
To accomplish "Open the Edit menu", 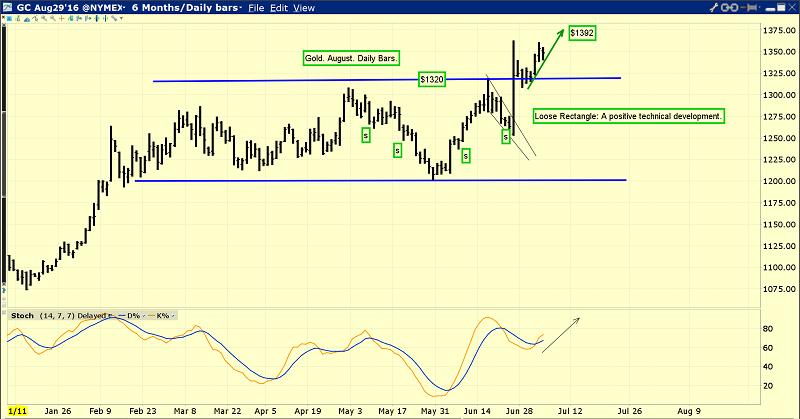I will coord(279,8).
